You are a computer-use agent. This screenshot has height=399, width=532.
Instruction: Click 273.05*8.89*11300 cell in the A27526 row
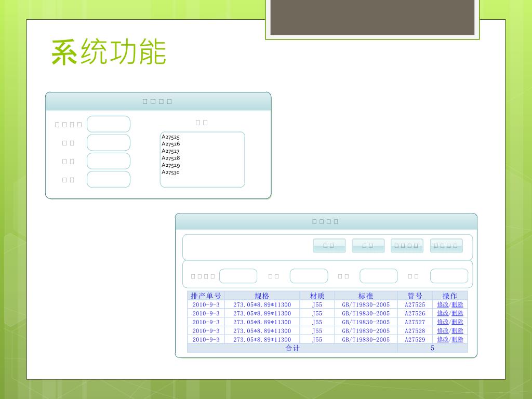point(262,313)
